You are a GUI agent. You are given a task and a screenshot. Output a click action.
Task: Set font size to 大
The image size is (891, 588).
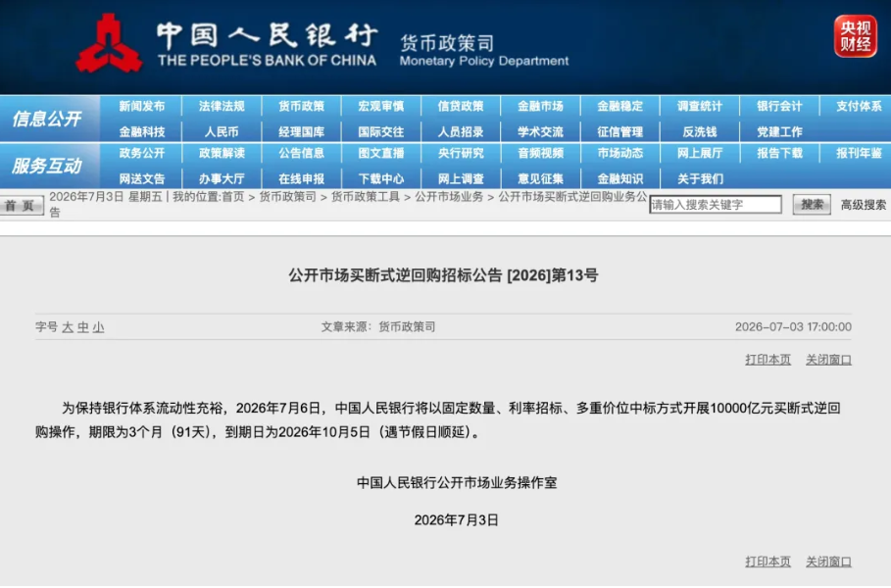point(68,327)
